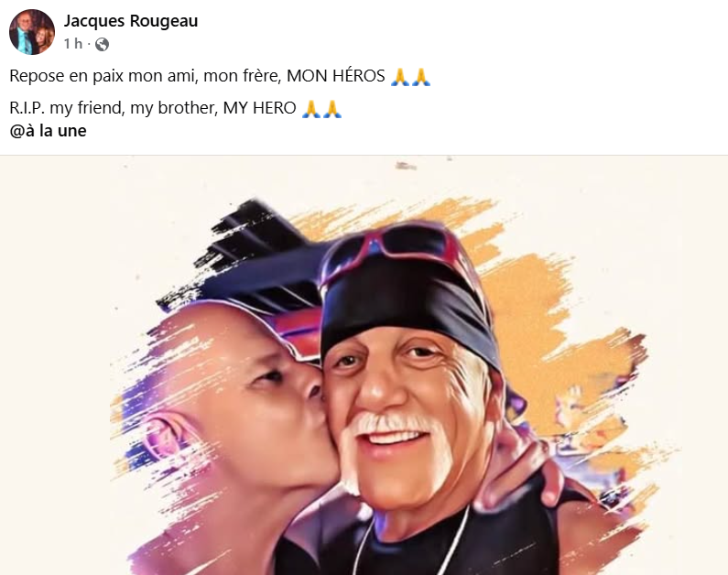Click the words MON HÉROS in the post
Screen dimensions: 728x575
(336, 76)
